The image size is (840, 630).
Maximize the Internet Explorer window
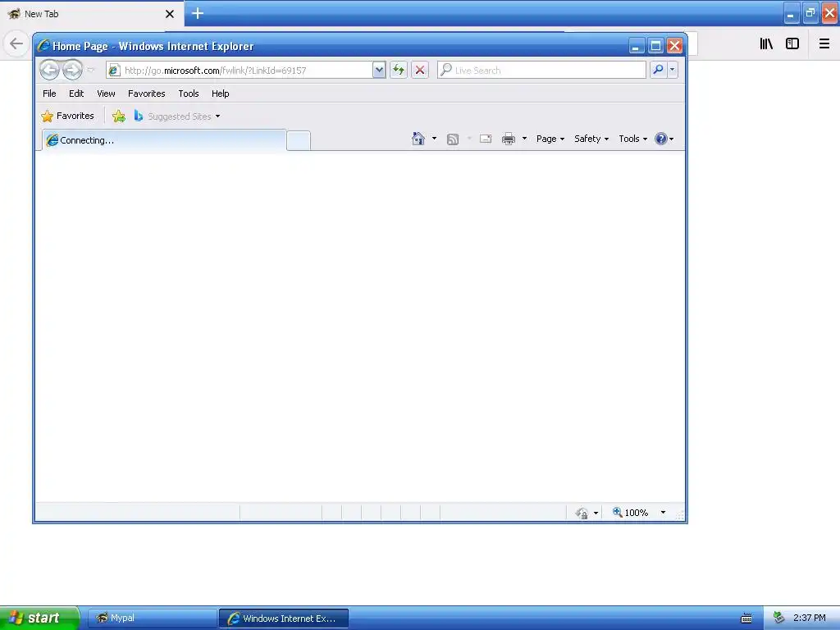click(655, 46)
